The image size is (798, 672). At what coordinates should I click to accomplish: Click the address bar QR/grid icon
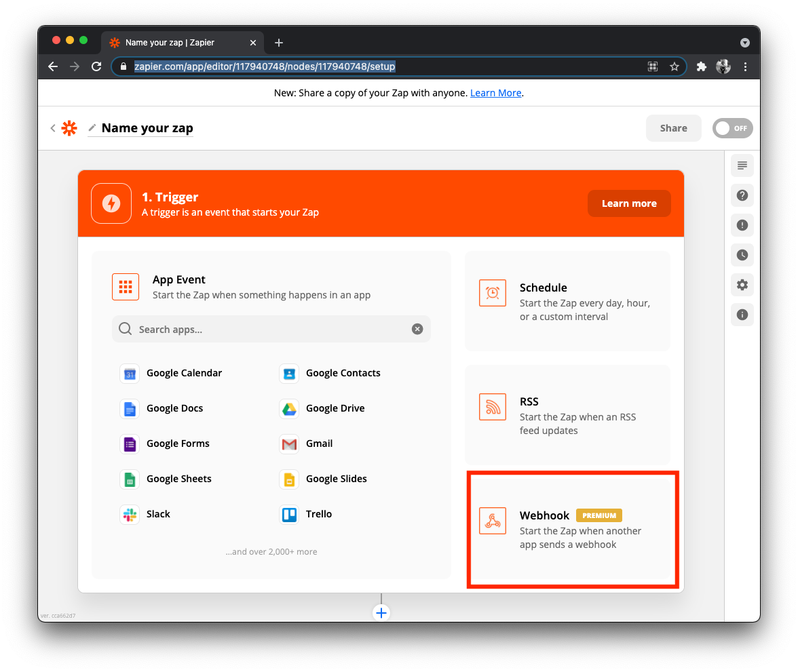point(653,66)
